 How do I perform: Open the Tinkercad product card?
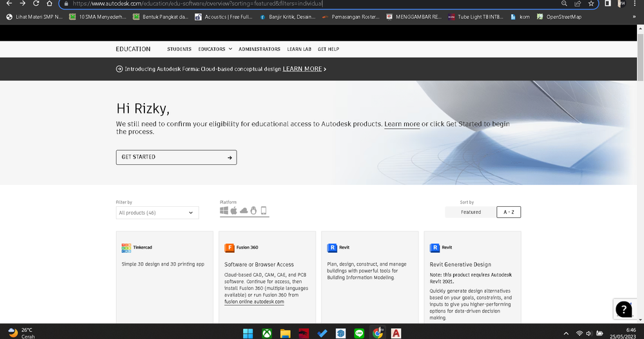[164, 277]
